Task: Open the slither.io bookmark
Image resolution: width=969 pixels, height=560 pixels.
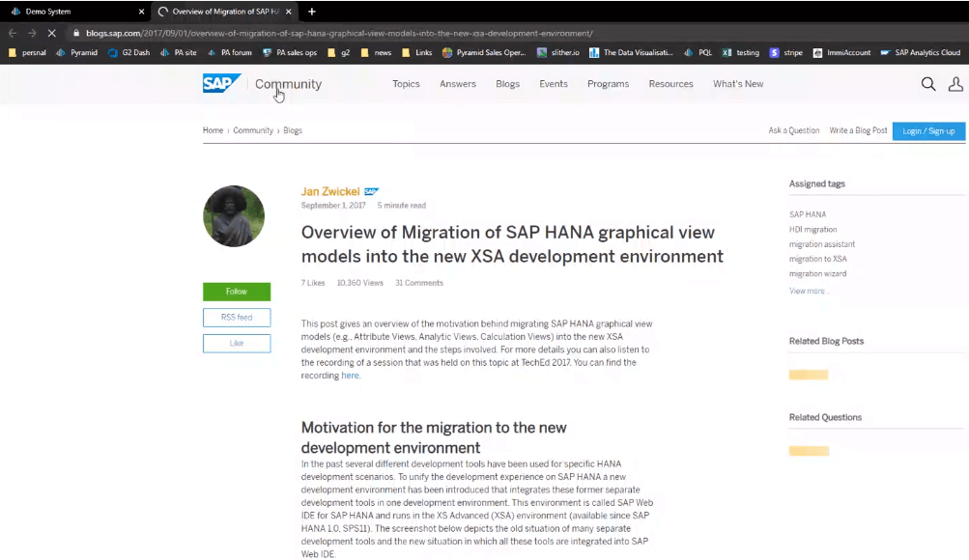Action: click(x=558, y=52)
